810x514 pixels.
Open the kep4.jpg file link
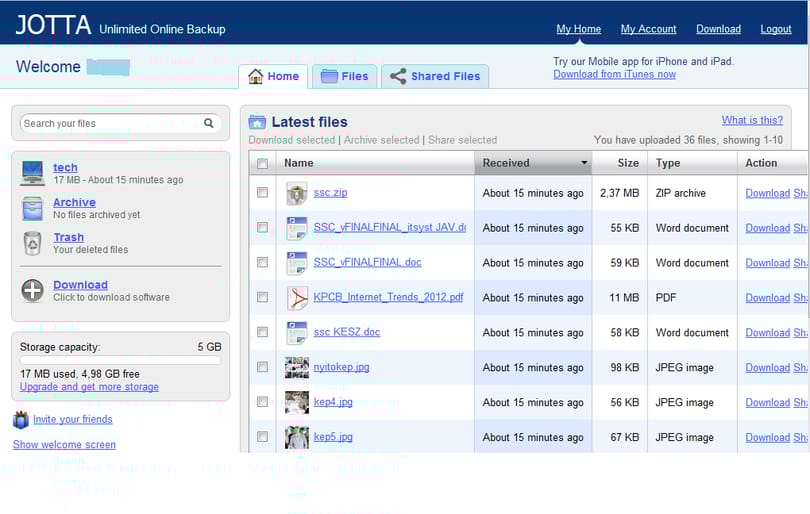[333, 401]
